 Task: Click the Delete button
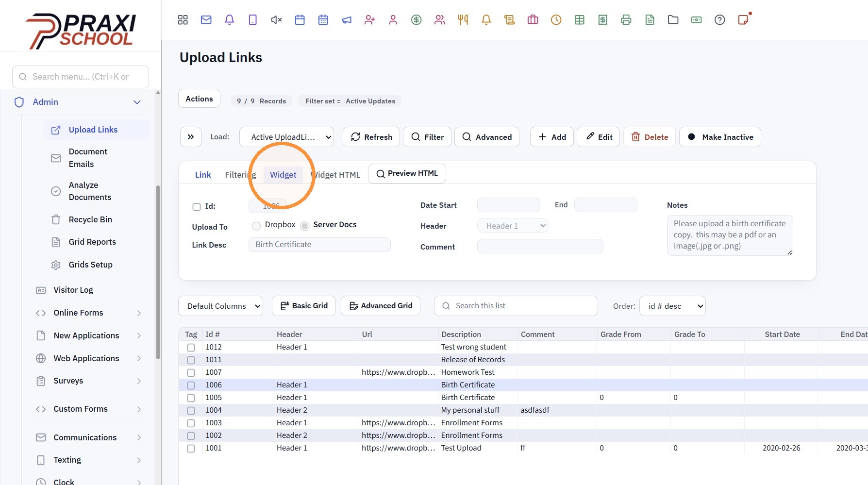tap(650, 137)
